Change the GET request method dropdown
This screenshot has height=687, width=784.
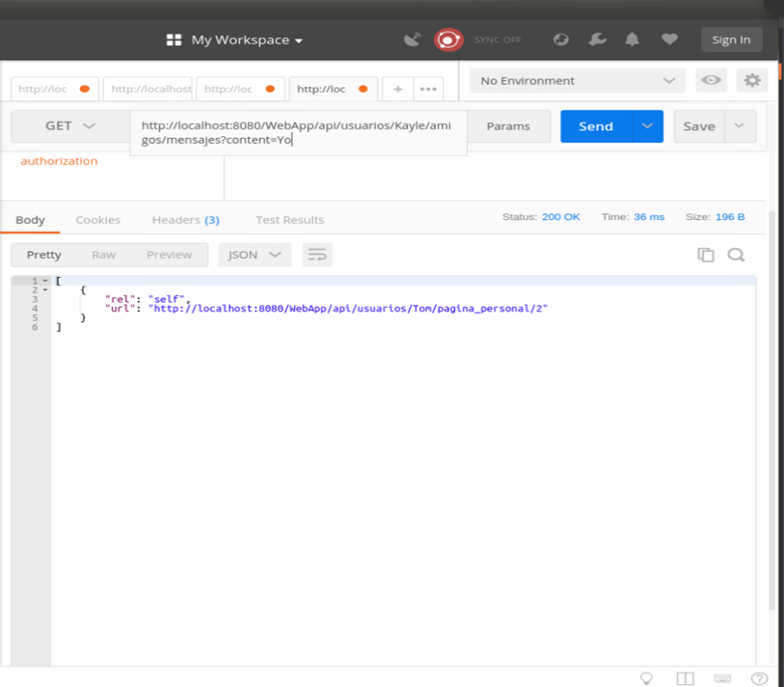(70, 126)
